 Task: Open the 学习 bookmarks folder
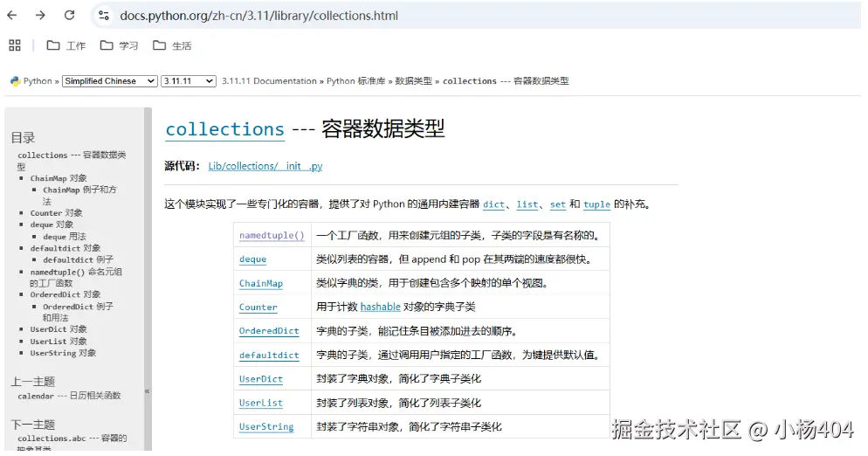tap(119, 45)
